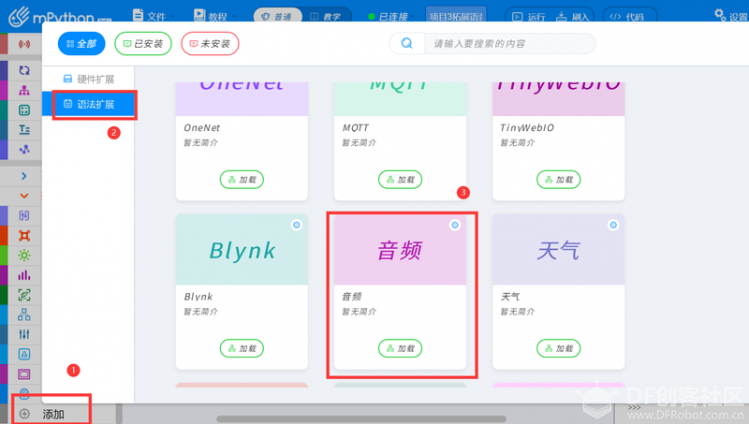Select the green sun light sidebar icon
The width and height of the screenshot is (749, 424).
24,255
